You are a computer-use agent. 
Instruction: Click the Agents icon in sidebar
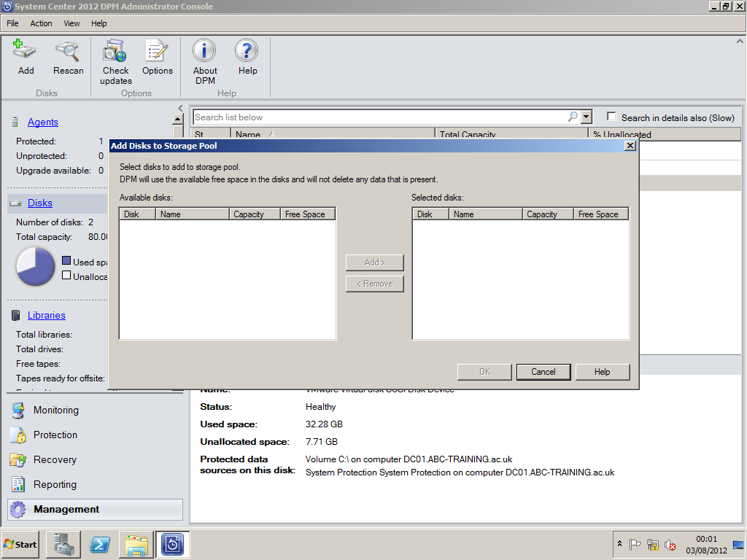click(16, 122)
